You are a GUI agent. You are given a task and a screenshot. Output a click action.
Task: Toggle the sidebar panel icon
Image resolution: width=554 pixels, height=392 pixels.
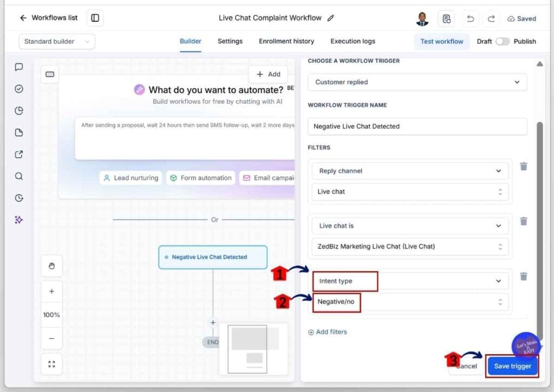pyautogui.click(x=95, y=18)
